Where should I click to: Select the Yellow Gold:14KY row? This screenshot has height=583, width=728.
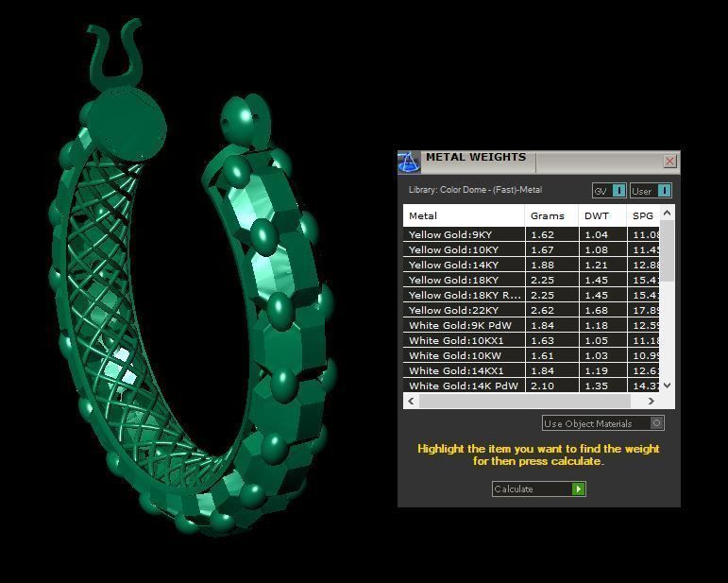[x=532, y=265]
